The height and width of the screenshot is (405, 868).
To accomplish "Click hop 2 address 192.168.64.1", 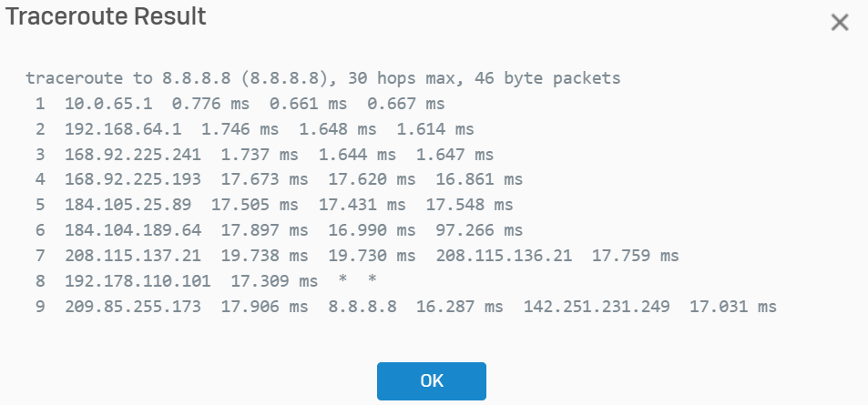I will tap(123, 129).
